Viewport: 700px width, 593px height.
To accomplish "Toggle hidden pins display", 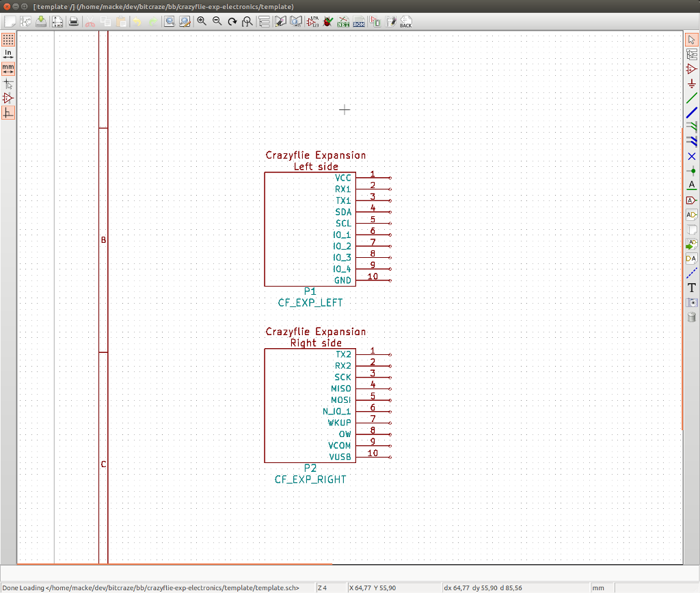I will click(x=8, y=98).
